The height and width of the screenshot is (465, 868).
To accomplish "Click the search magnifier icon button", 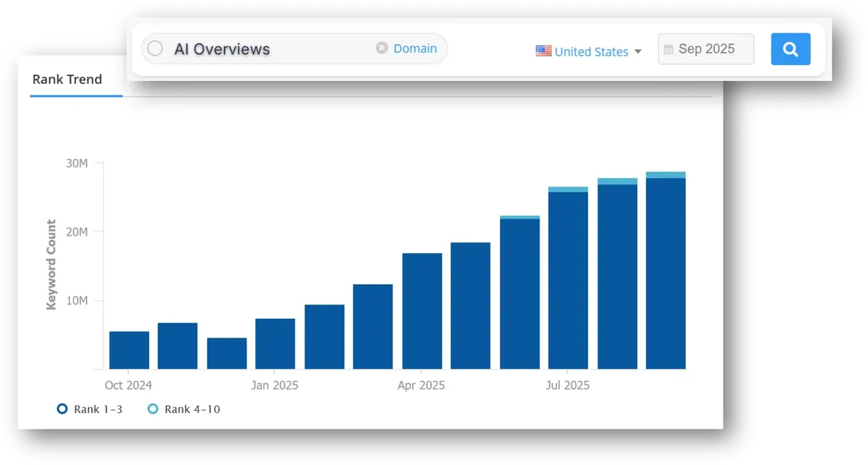I will [x=790, y=48].
